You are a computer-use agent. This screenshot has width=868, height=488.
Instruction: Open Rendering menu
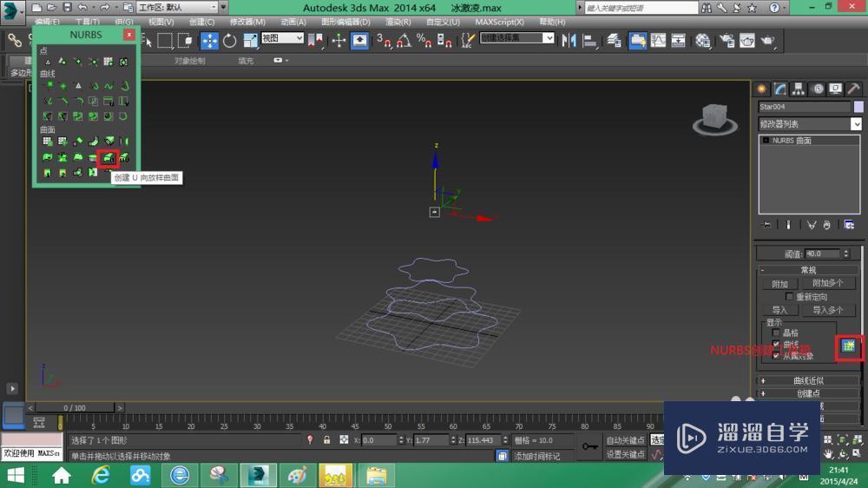point(398,22)
